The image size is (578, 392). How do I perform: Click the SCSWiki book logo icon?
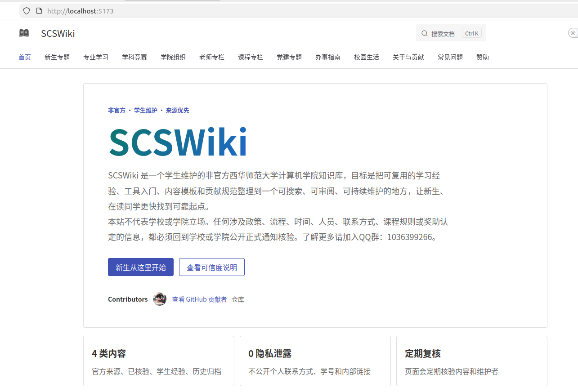pos(24,33)
